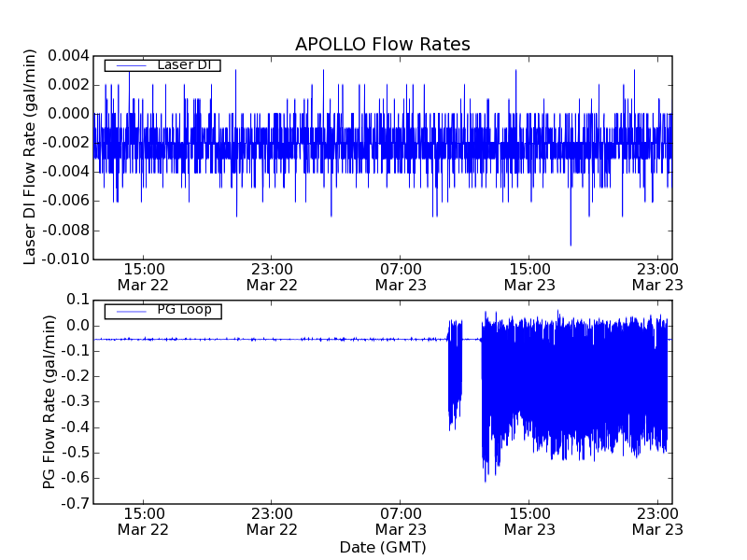Click "15:00 Mar 22" under the PG Loop plot
747x560 pixels.
click(143, 522)
